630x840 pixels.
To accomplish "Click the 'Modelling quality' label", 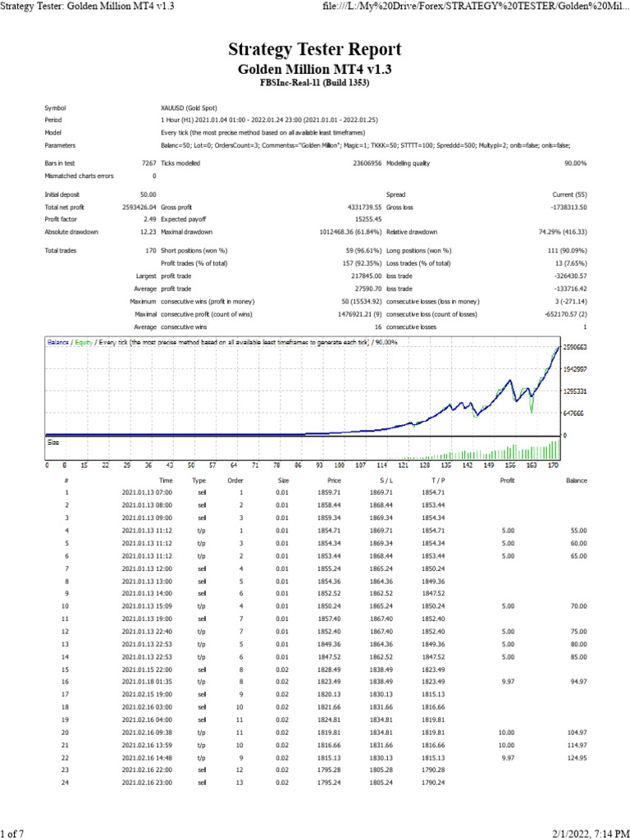I will pyautogui.click(x=408, y=163).
